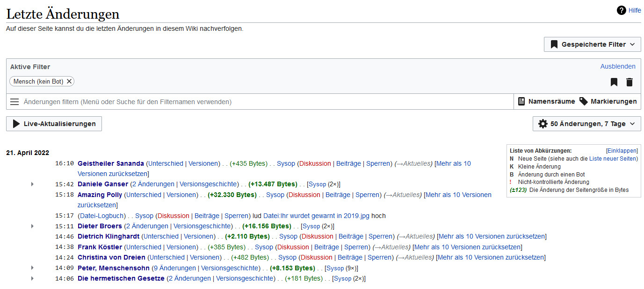Remove the 'Mensch (kein Bot)' filter chip

click(x=69, y=81)
